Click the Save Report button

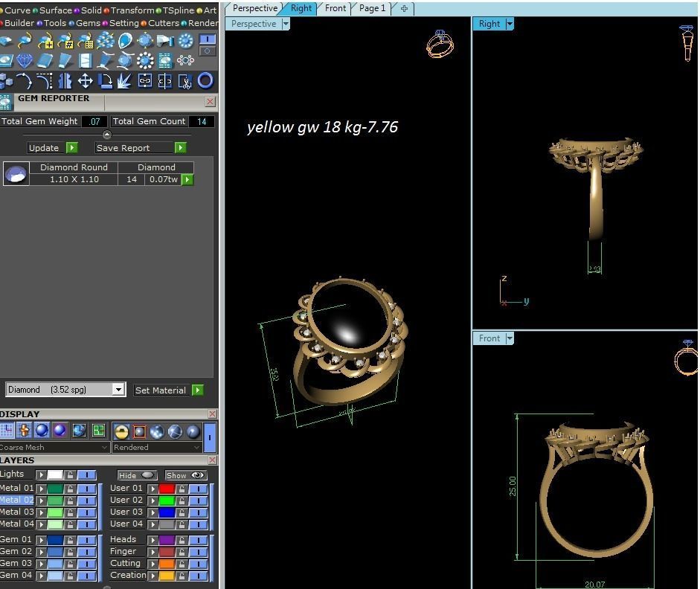click(x=141, y=148)
